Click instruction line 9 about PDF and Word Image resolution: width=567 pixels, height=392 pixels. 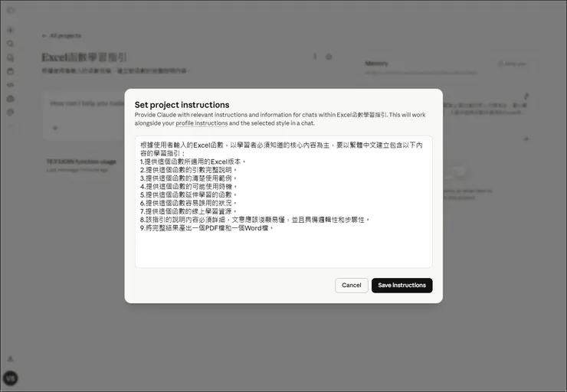click(207, 228)
